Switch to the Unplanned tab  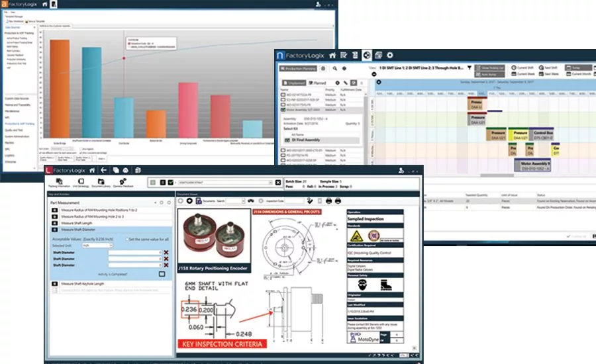pos(294,83)
